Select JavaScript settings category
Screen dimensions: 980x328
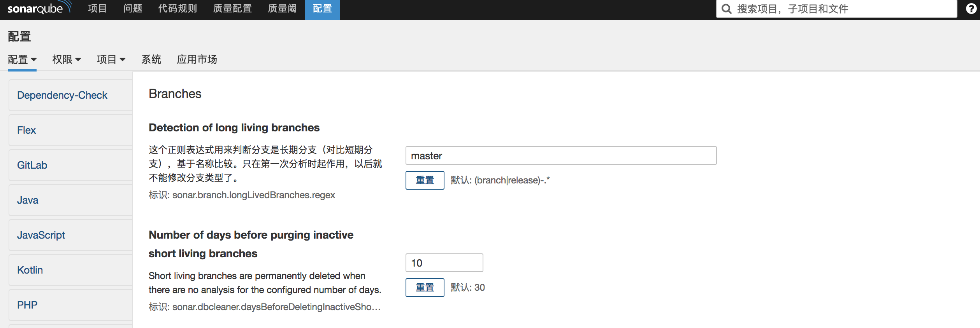[x=70, y=235]
